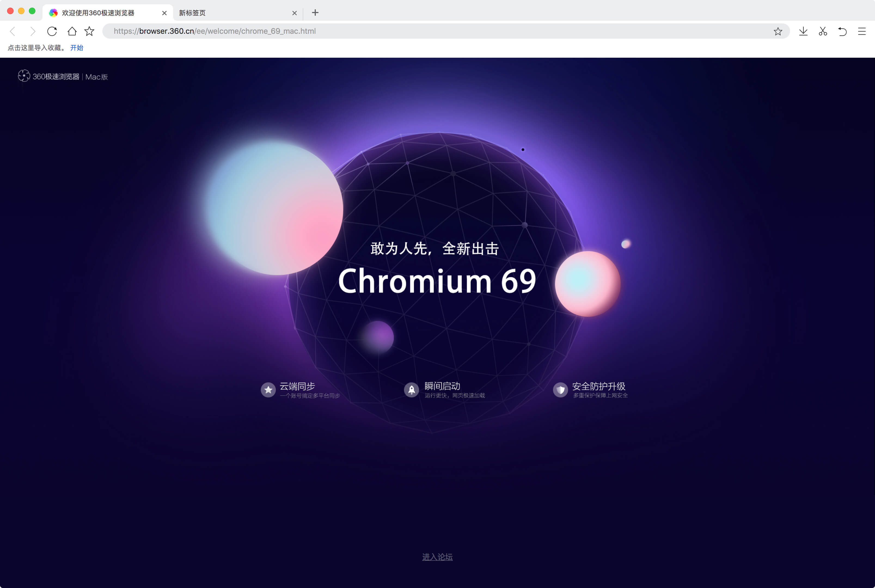Open a new tab with plus button
This screenshot has height=588, width=875.
pos(315,13)
